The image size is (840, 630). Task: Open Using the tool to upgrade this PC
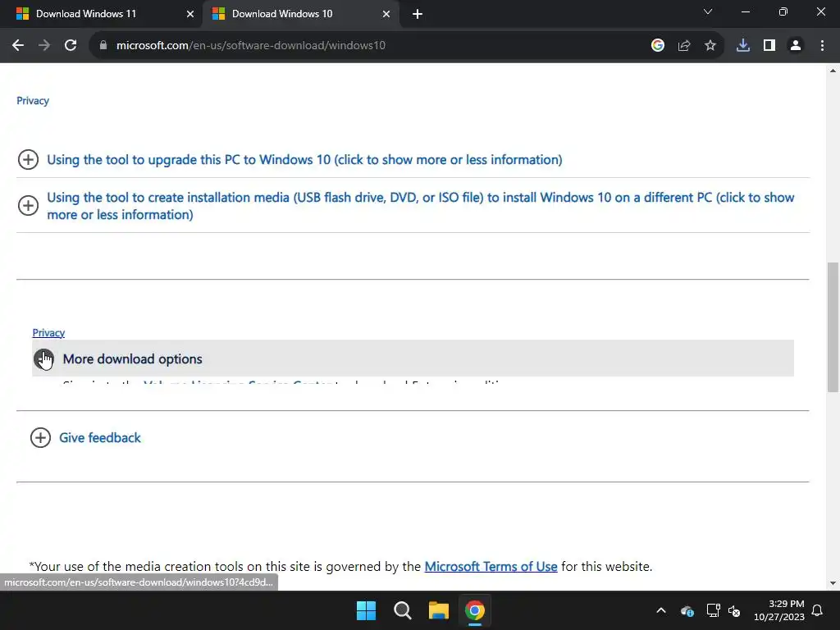(304, 160)
